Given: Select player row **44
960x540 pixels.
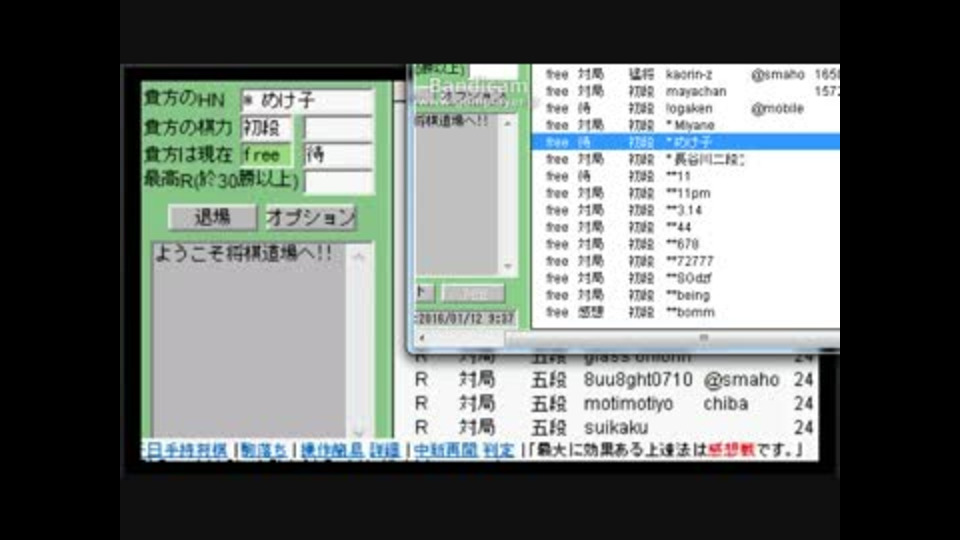Looking at the screenshot, I should pos(686,227).
